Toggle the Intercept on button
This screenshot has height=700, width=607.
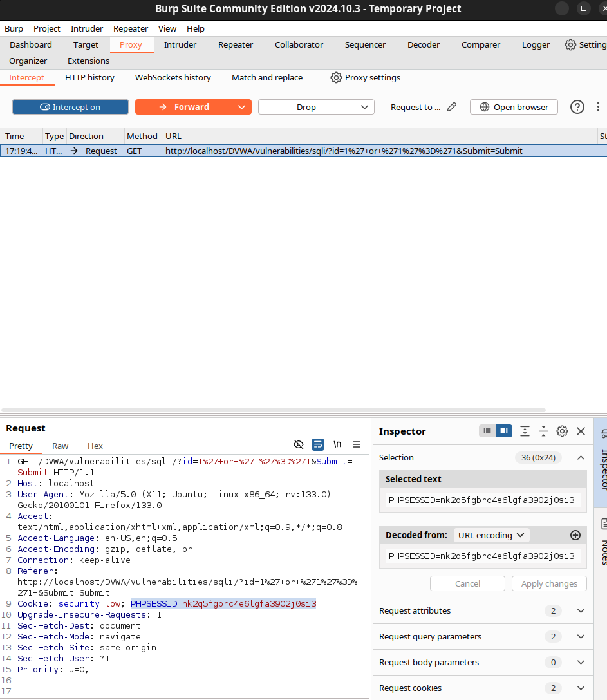pos(71,107)
